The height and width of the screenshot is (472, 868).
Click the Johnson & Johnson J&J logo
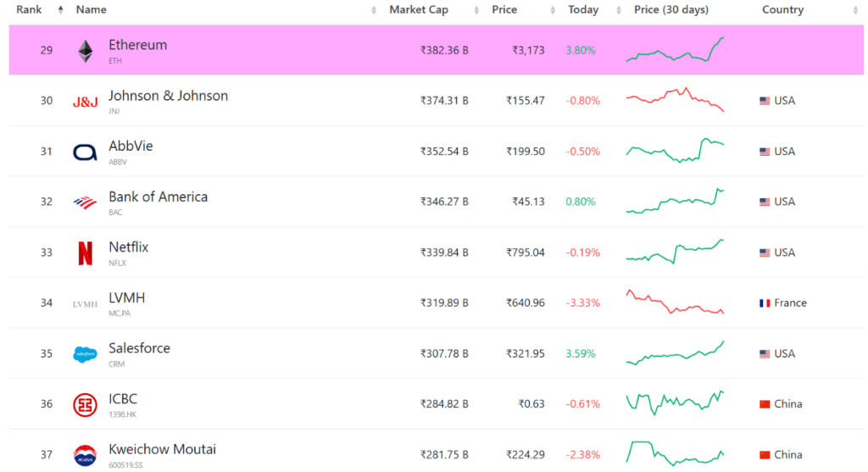86,102
